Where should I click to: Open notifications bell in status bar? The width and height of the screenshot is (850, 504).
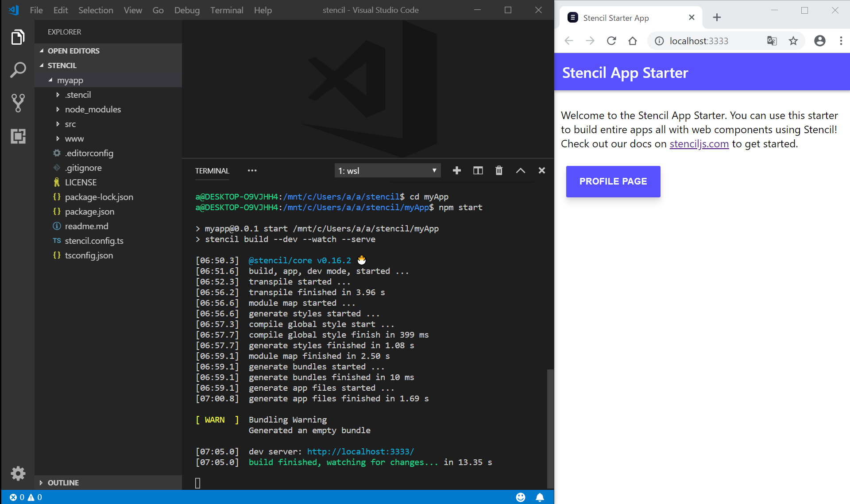[x=540, y=497]
